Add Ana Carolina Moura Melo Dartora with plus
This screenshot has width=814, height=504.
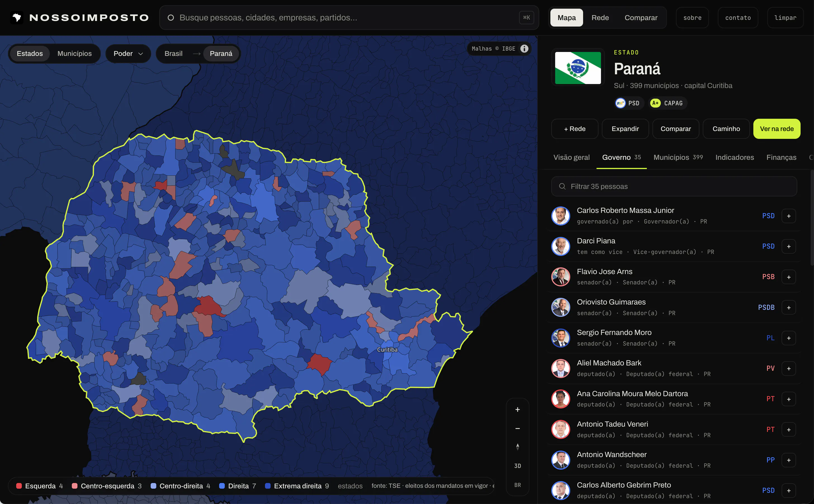pos(789,399)
